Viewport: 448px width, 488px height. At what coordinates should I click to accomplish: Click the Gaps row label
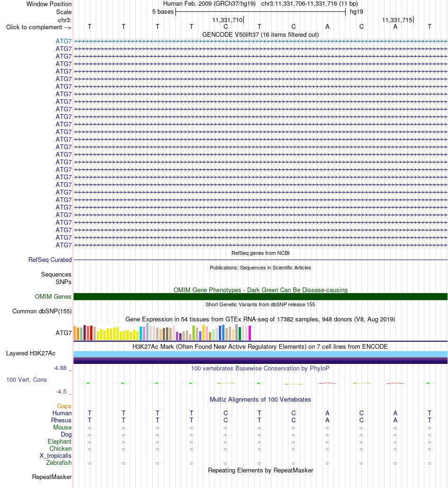pos(64,406)
